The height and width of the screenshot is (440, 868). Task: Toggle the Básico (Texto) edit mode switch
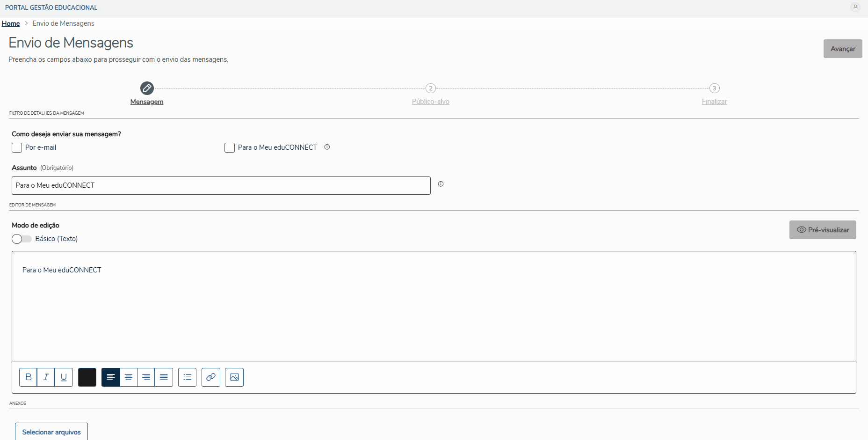pyautogui.click(x=22, y=239)
